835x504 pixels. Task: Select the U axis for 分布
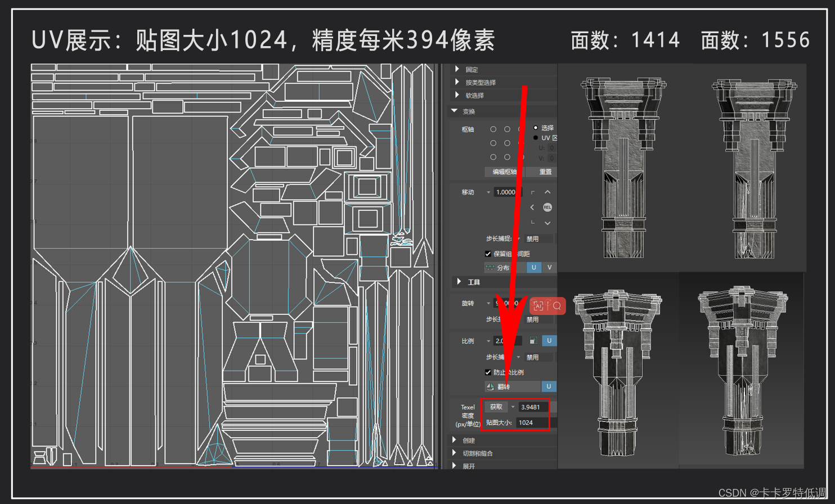(534, 267)
